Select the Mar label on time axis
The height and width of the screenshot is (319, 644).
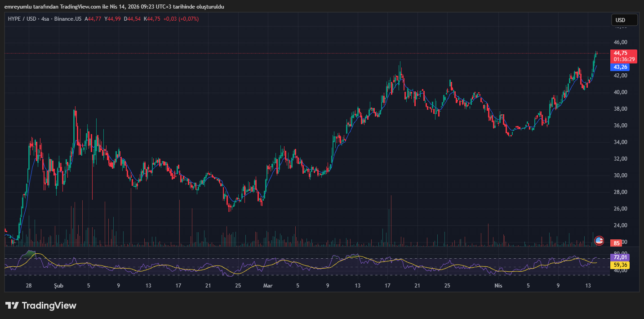tap(268, 286)
